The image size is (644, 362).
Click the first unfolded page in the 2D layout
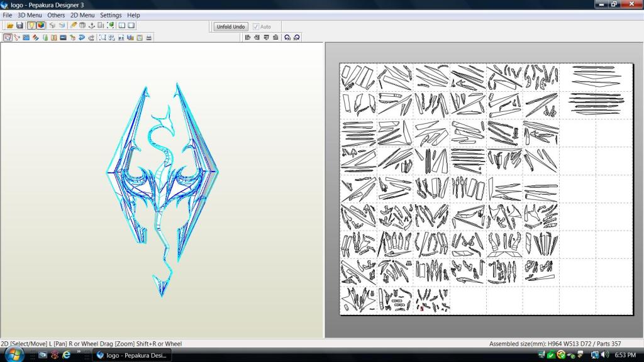[x=358, y=77]
